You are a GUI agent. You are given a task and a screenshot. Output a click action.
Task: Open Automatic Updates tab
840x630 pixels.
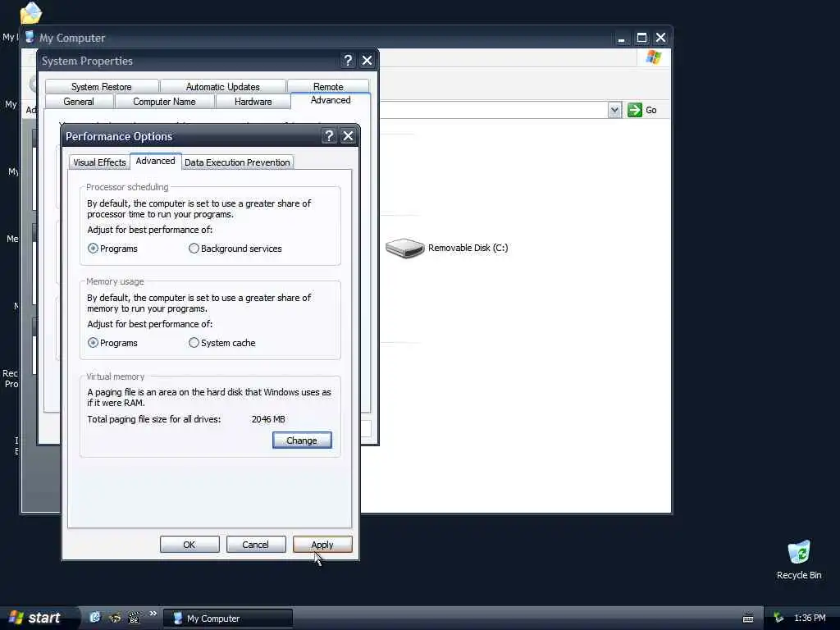click(222, 86)
